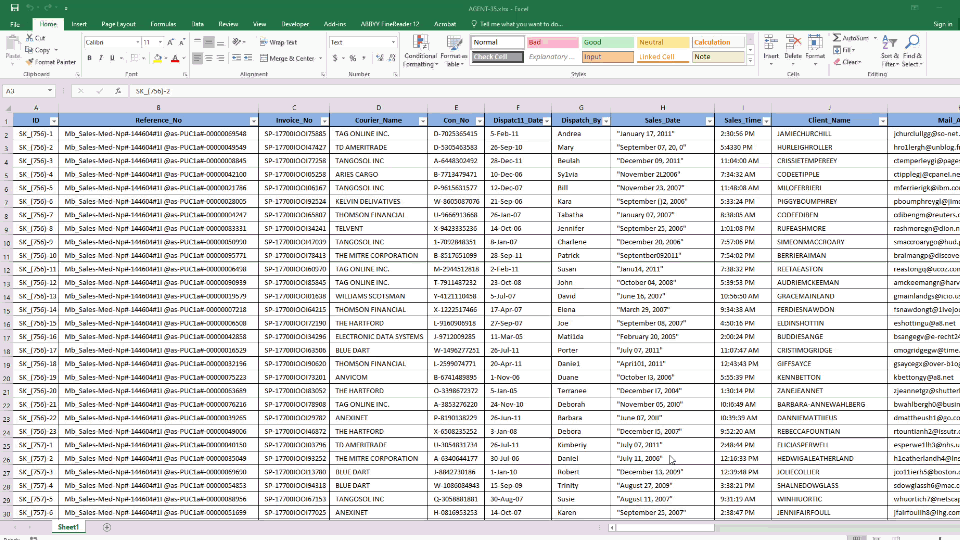Click the Orientation text-angle icon

[238, 42]
